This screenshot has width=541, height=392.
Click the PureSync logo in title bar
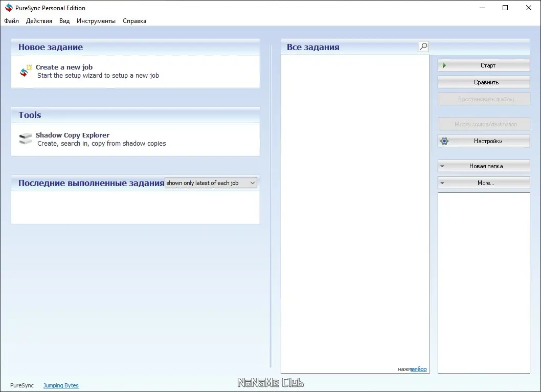point(9,8)
